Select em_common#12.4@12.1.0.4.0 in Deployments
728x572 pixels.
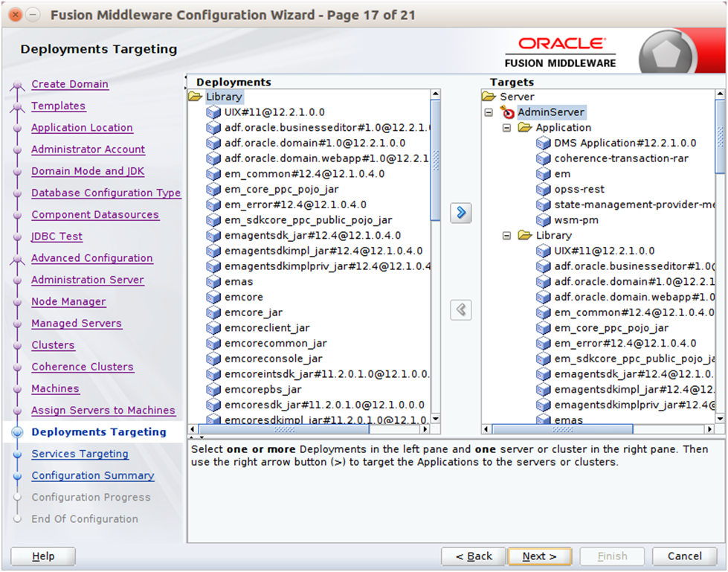[305, 173]
